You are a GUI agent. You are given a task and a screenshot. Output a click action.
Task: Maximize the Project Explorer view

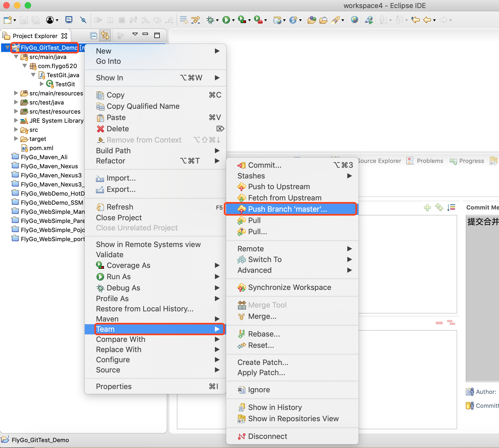157,35
